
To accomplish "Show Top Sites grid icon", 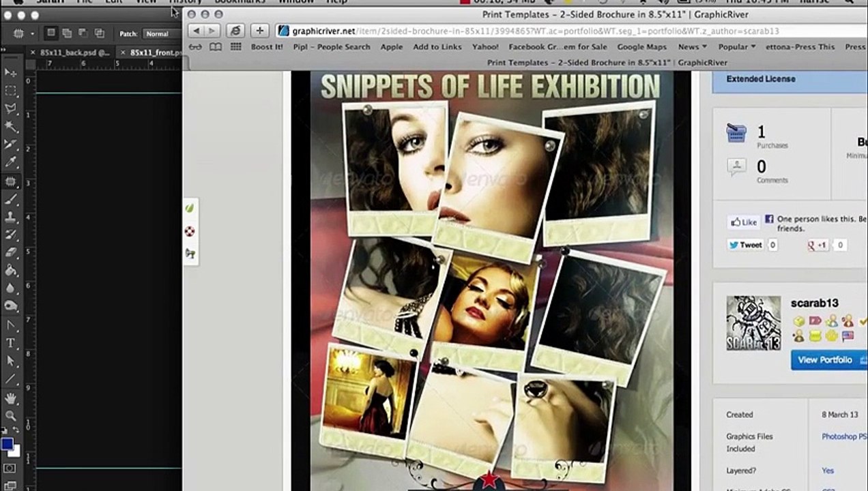I will (x=236, y=47).
